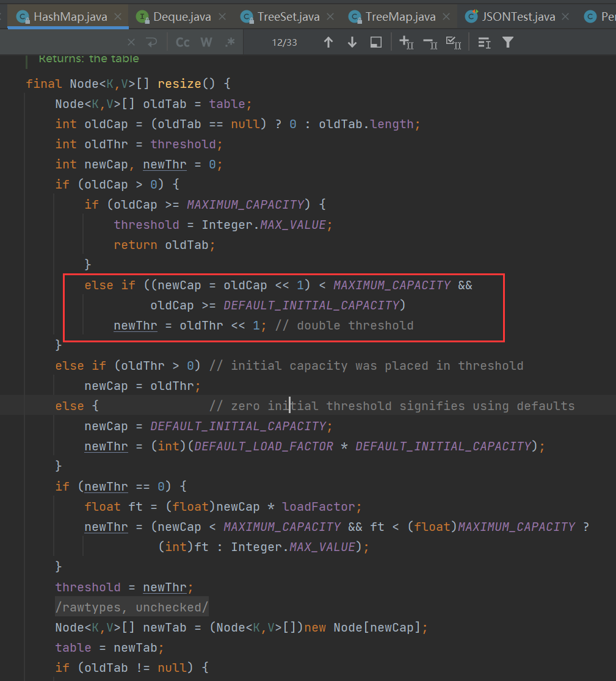Click the multi-line search settings icon

[484, 43]
